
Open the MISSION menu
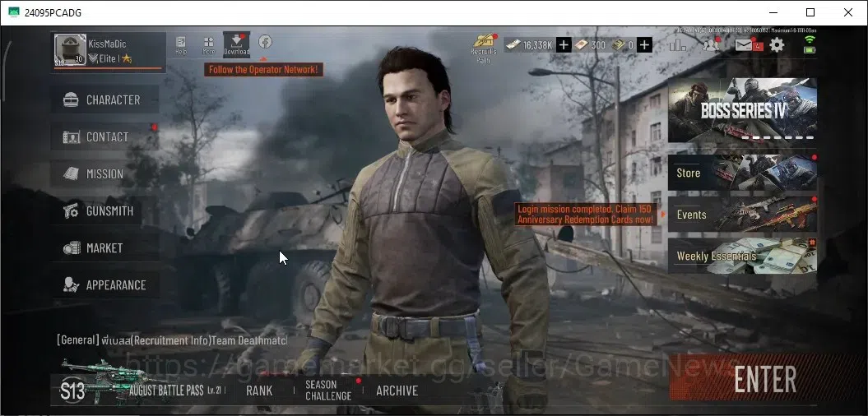tap(104, 173)
